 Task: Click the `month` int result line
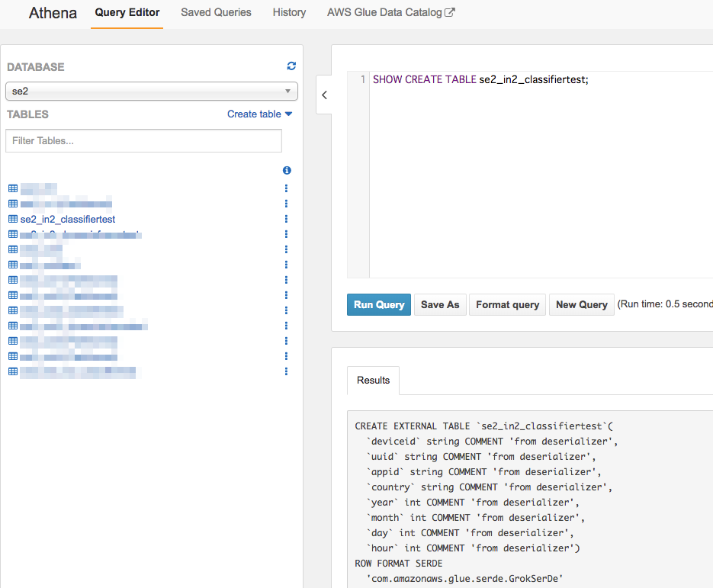[476, 518]
